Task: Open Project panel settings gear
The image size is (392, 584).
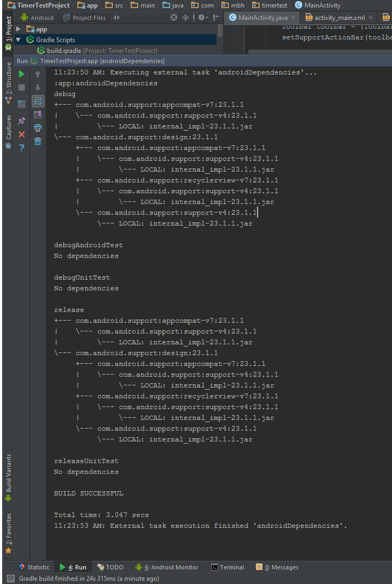Action: pyautogui.click(x=202, y=17)
